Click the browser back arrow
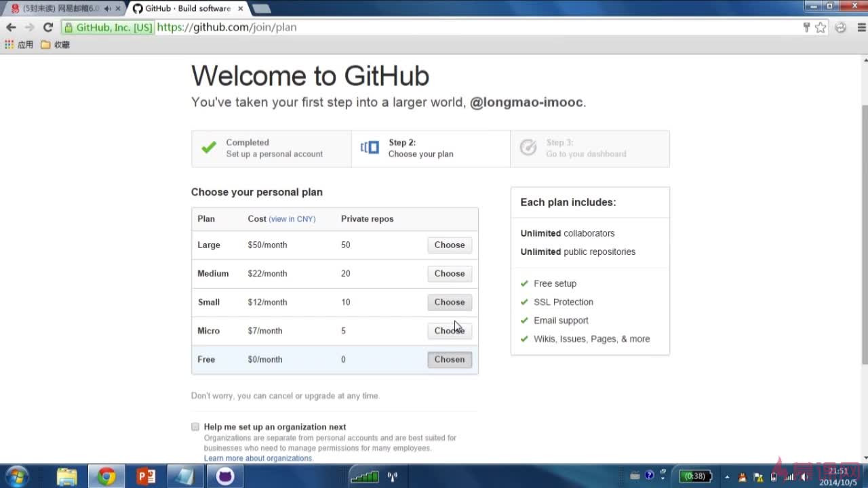 click(11, 27)
